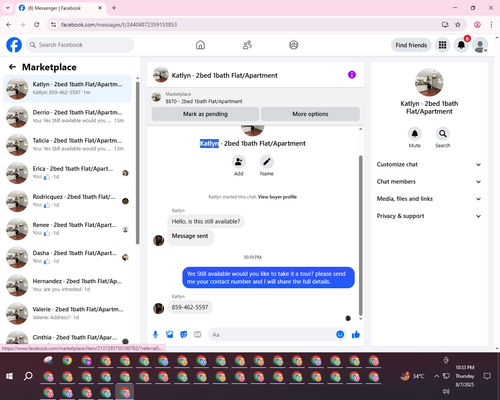
Task: Mute the conversation with the bell icon
Action: coord(415,134)
